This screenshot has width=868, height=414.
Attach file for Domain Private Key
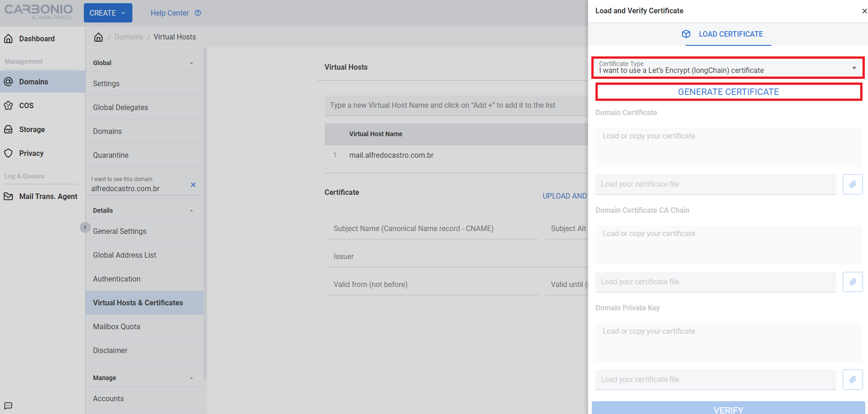point(853,380)
